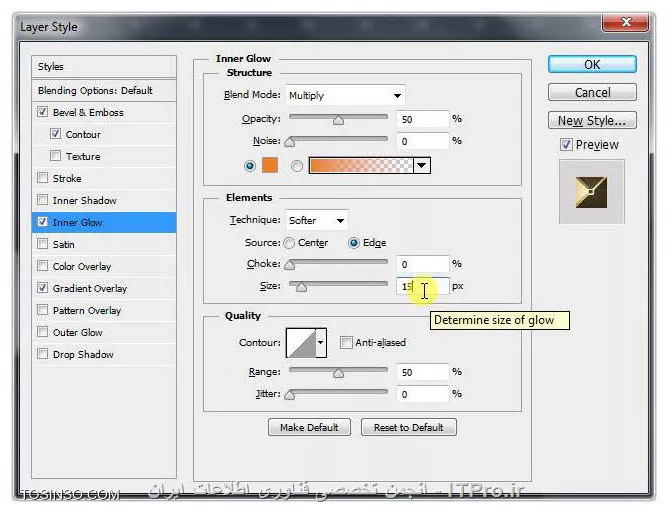Image resolution: width=672 pixels, height=516 pixels.
Task: Click the Range slider handle
Action: (338, 373)
